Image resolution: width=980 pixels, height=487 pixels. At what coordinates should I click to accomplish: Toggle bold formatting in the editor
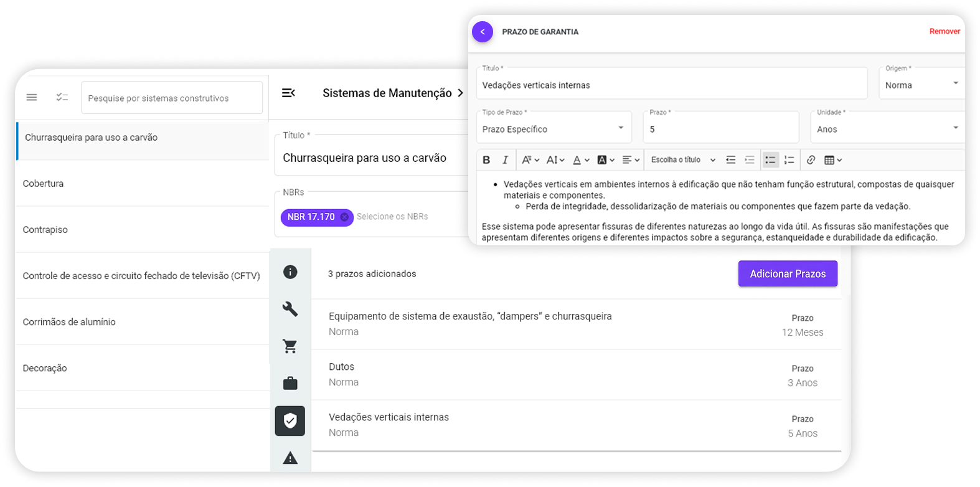pyautogui.click(x=487, y=160)
